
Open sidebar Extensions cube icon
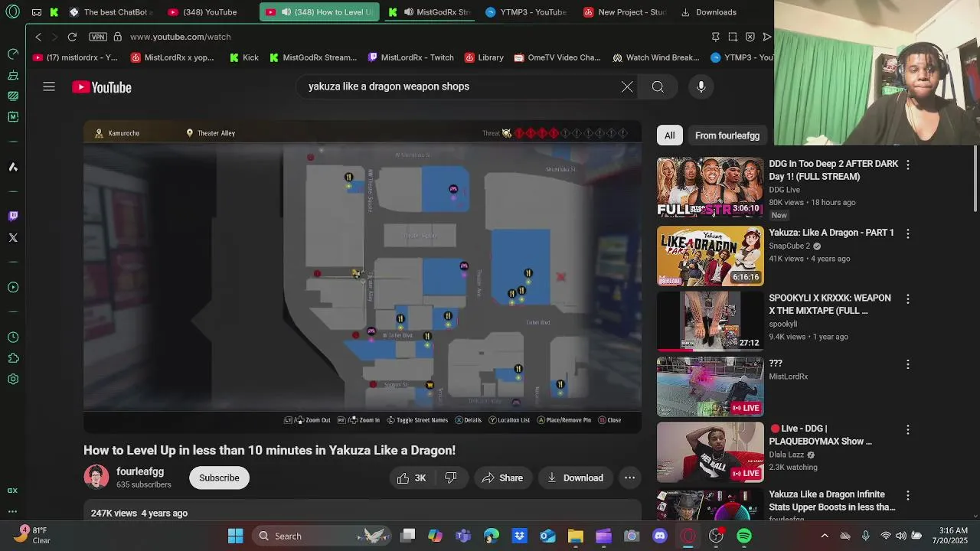[13, 358]
